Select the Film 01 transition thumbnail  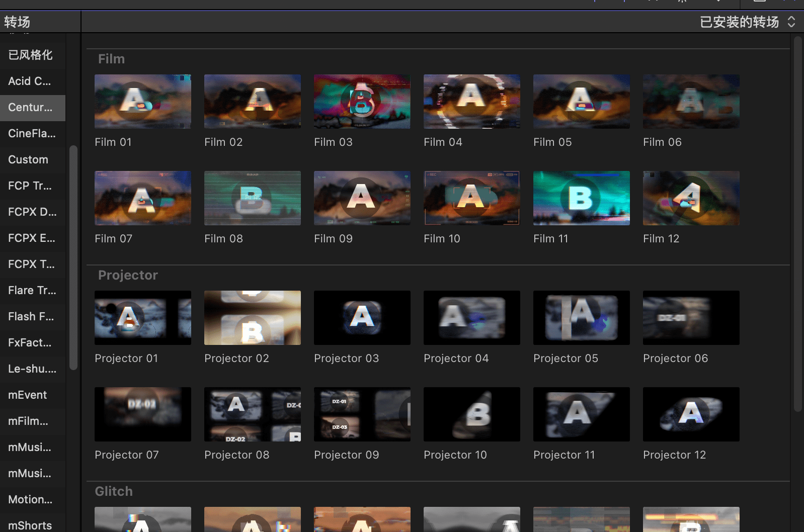coord(143,102)
